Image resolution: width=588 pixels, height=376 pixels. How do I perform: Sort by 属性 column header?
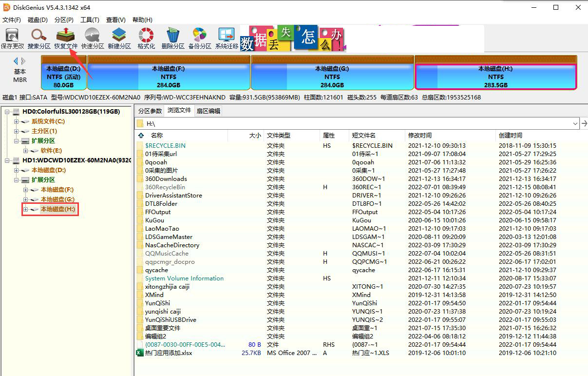tap(334, 136)
